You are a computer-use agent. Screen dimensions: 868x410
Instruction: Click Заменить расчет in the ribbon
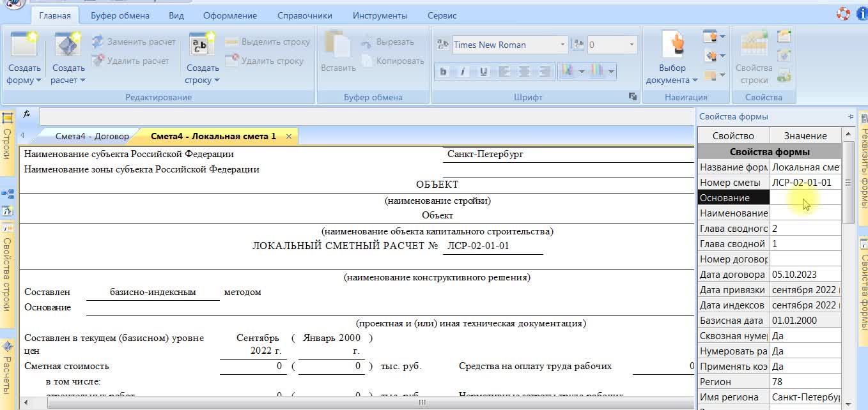click(x=133, y=42)
